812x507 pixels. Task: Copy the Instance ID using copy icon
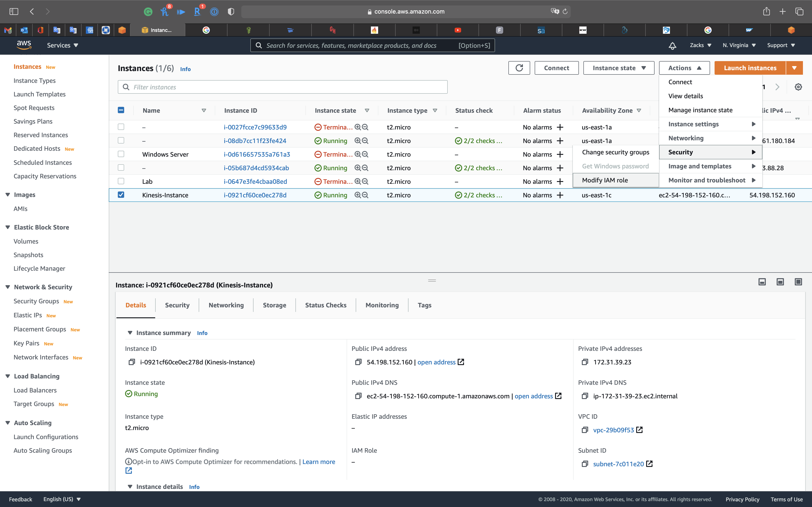132,362
